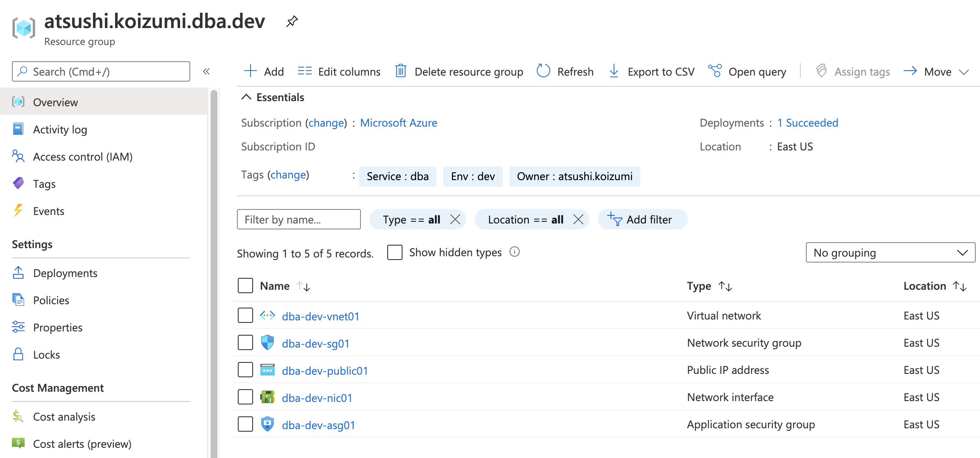
Task: Go to Access control (IAM)
Action: 83,157
